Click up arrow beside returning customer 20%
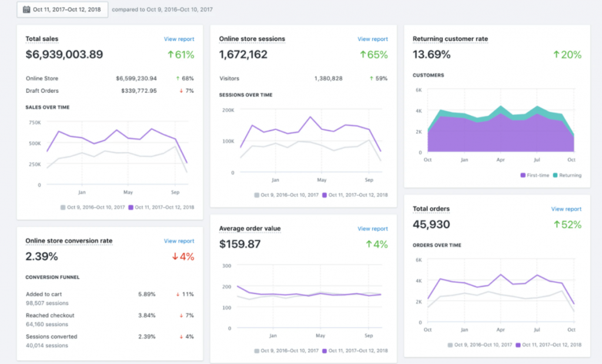The width and height of the screenshot is (602, 364). click(556, 55)
